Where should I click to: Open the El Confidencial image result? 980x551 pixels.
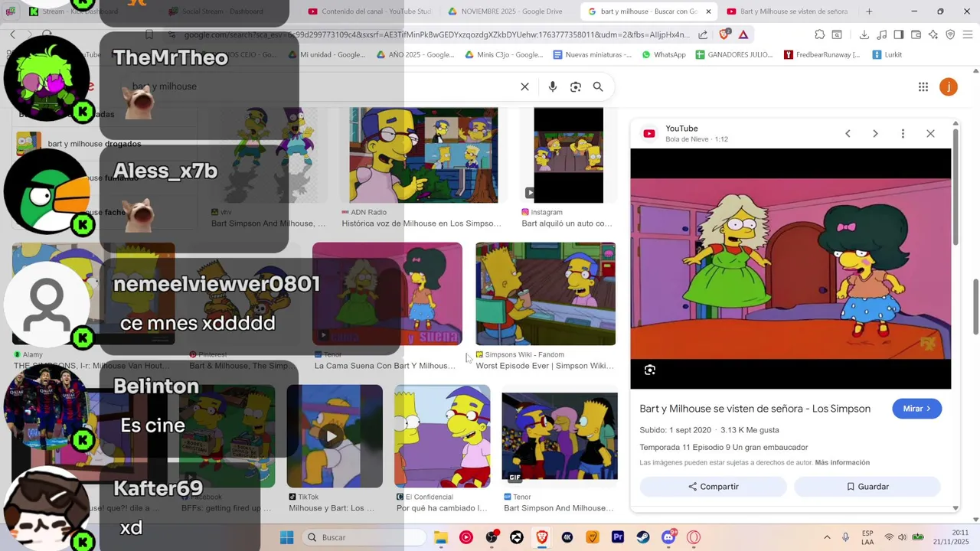point(442,436)
